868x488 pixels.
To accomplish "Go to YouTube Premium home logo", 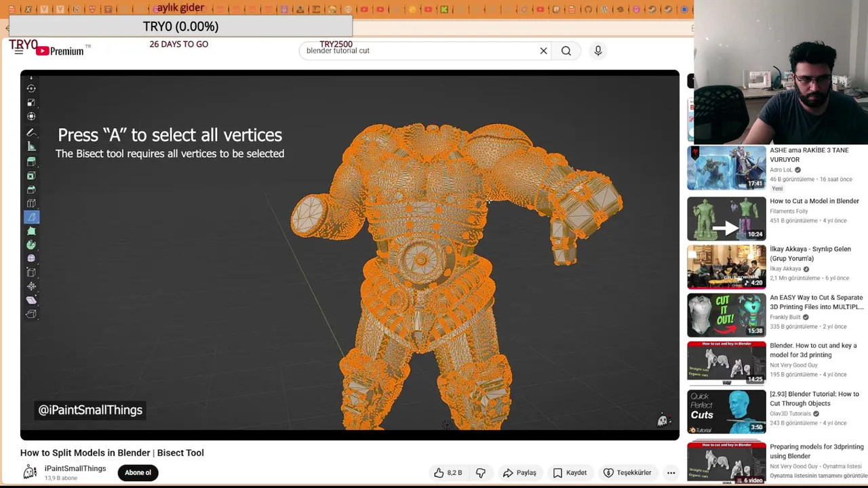I will pos(60,51).
